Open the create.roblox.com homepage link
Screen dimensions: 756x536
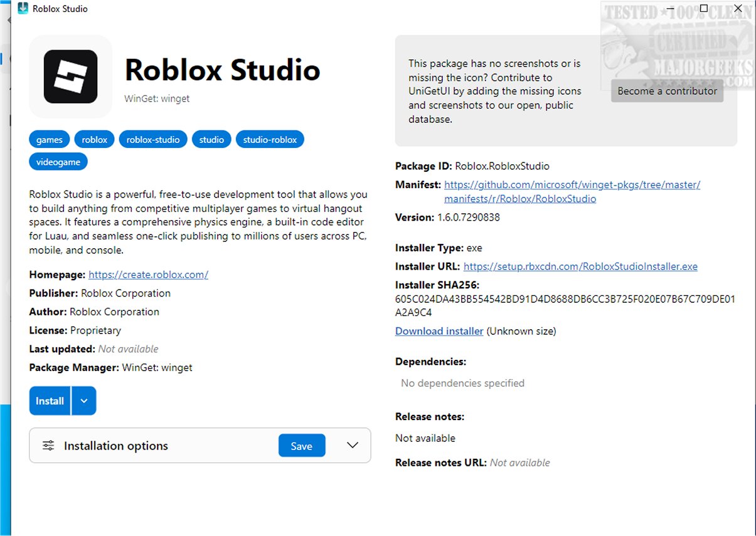(x=148, y=275)
